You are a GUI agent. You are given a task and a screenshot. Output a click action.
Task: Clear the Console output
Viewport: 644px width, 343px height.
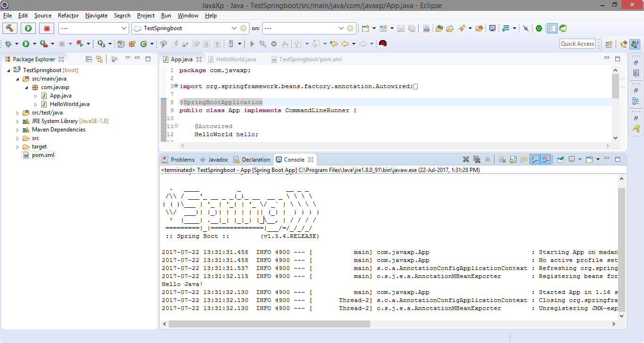coord(502,159)
